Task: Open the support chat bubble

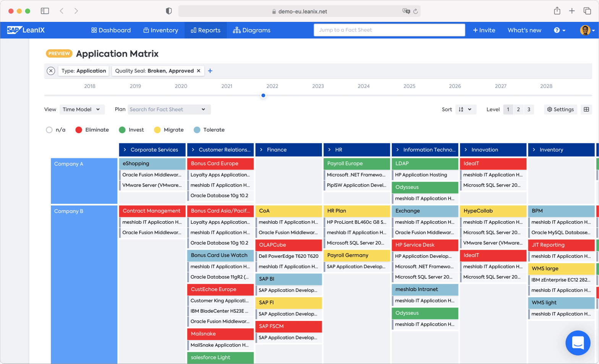Action: [578, 343]
